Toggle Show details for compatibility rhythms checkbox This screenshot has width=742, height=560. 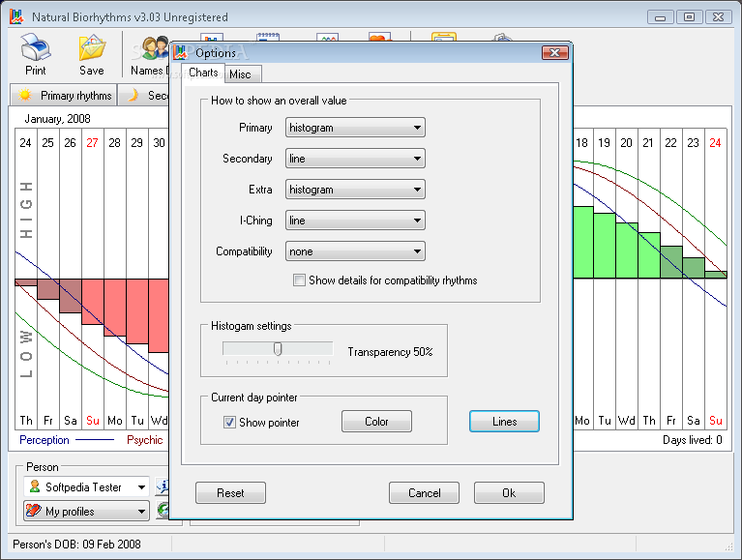[299, 280]
